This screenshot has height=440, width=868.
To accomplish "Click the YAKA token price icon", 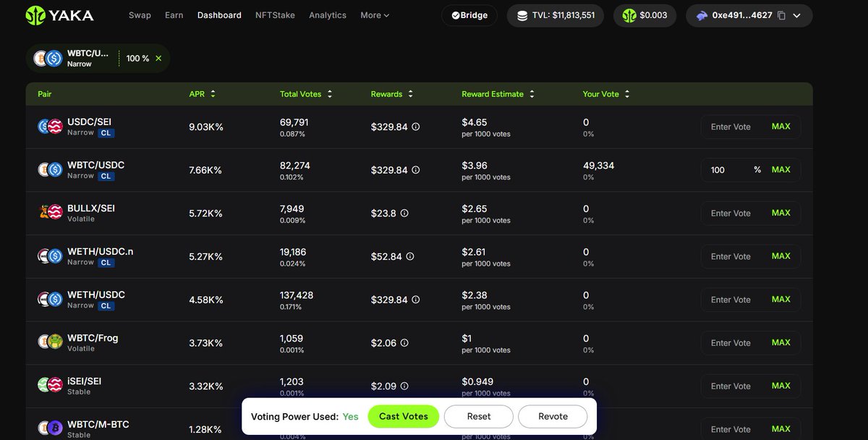I will pos(629,15).
